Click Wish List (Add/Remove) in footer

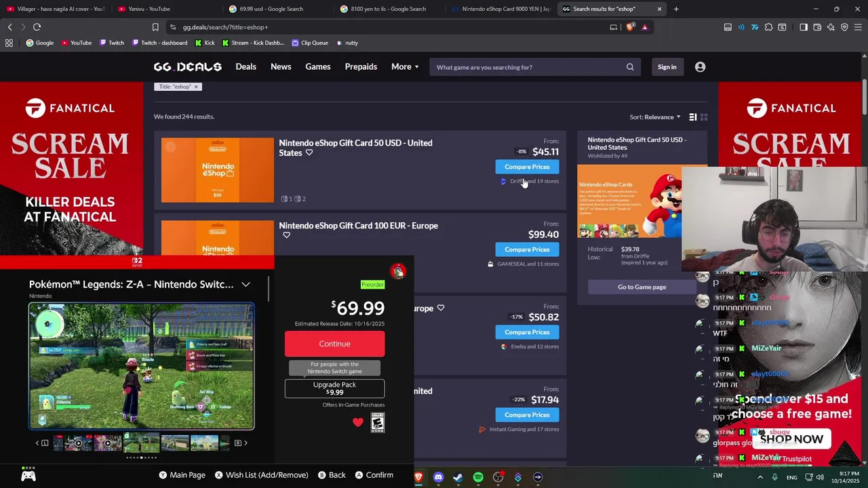tap(261, 475)
